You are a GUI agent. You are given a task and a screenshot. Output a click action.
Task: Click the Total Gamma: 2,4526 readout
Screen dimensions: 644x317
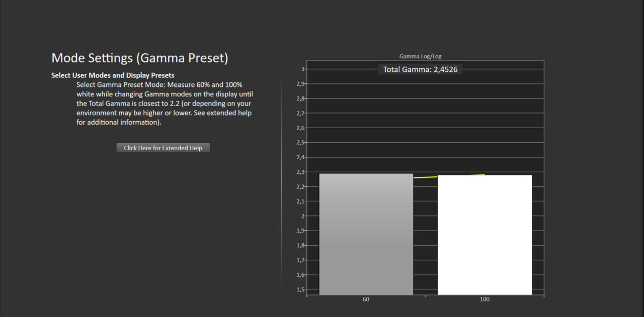[420, 69]
